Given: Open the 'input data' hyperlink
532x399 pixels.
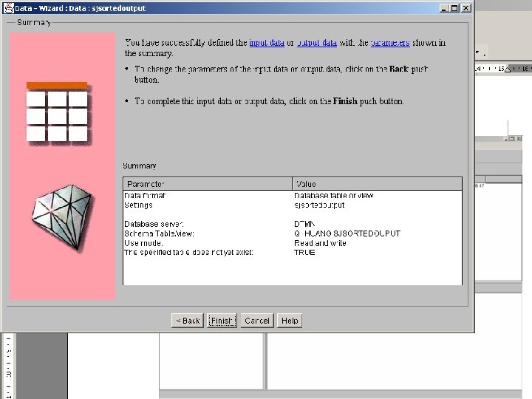Looking at the screenshot, I should coord(267,43).
